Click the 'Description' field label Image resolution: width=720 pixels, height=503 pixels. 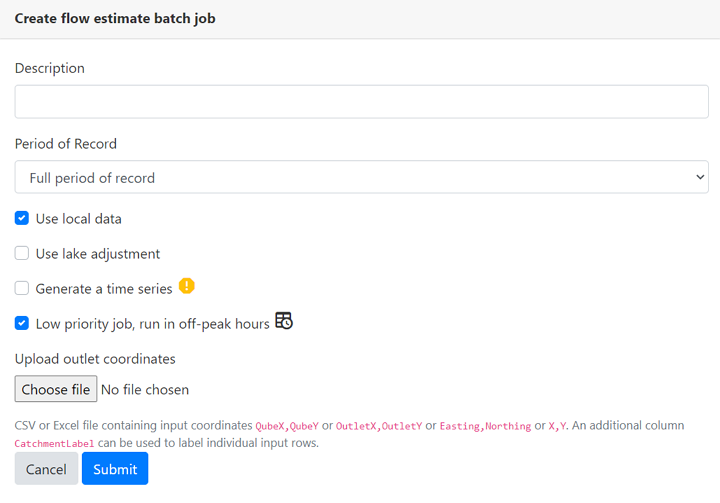(50, 68)
